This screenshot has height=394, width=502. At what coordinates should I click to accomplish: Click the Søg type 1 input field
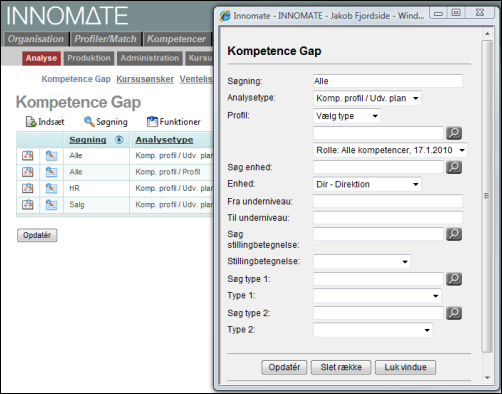click(x=378, y=279)
